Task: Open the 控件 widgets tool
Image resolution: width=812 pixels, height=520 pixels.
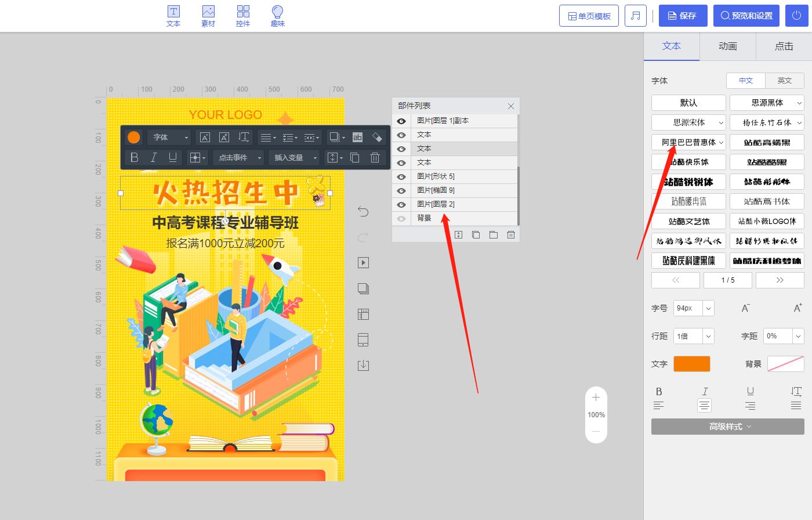Action: (x=243, y=16)
